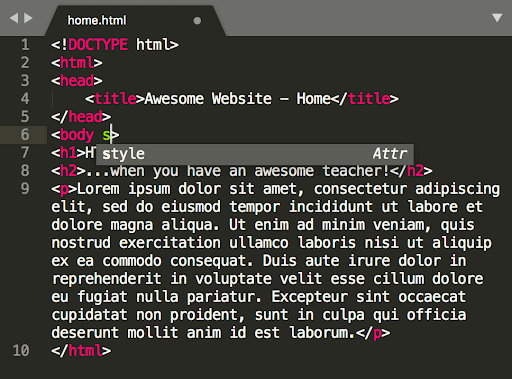Viewport: 512px width, 379px height.
Task: Click the opening html tag on line 2
Action: [77, 63]
